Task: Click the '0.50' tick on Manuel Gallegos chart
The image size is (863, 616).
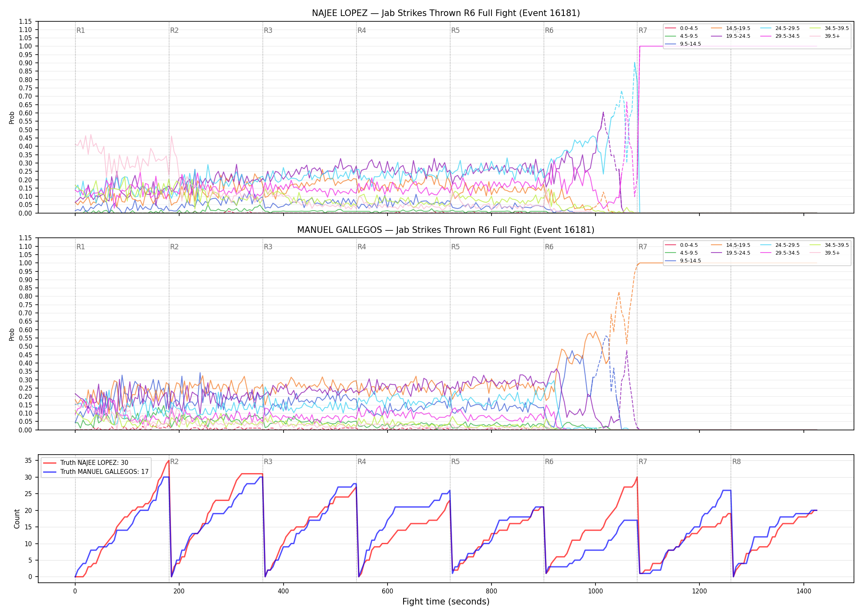Action: pyautogui.click(x=25, y=347)
